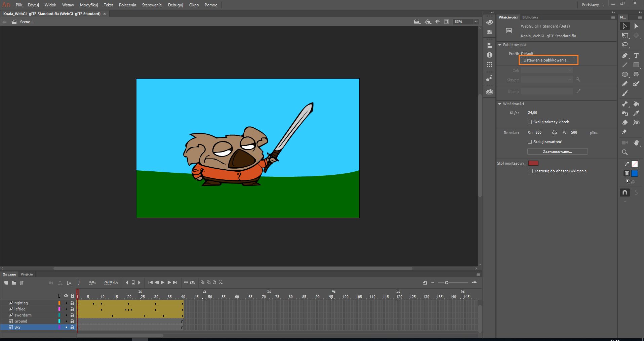Click the new layer icon in timeline
Screen dimensions: 644x341
click(x=6, y=283)
